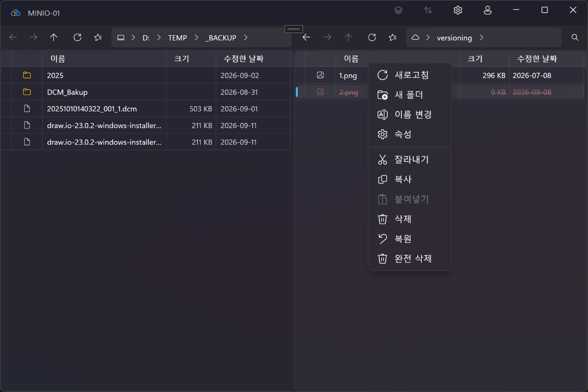Image resolution: width=588 pixels, height=392 pixels.
Task: Select the 1.png file name
Action: (x=348, y=76)
